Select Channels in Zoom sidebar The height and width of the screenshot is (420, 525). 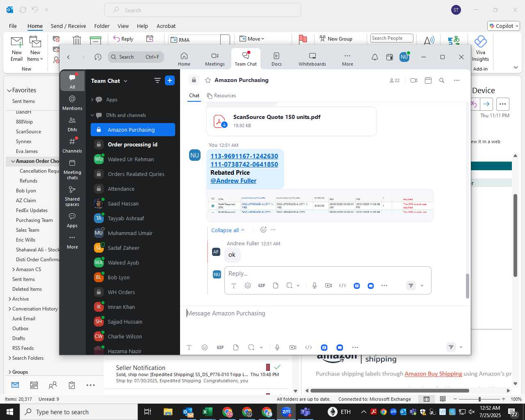pyautogui.click(x=72, y=146)
